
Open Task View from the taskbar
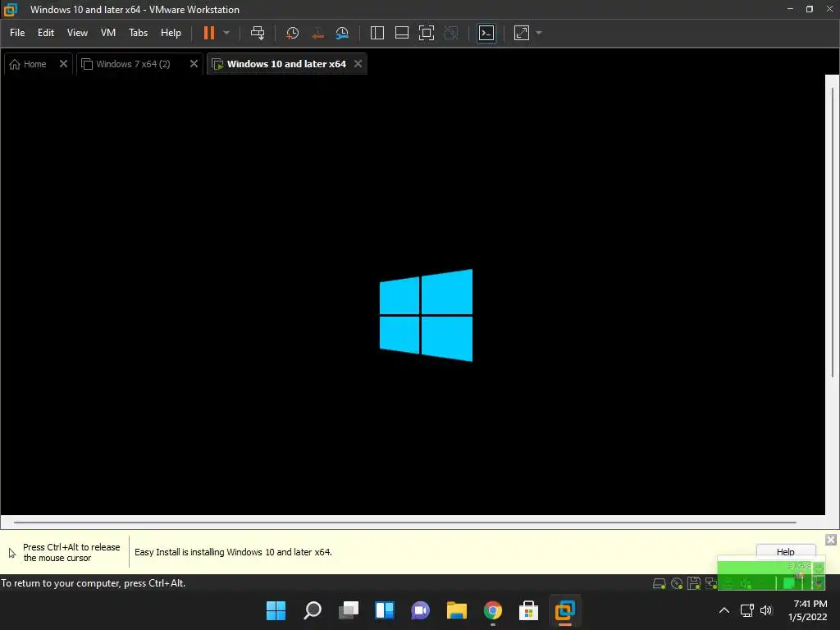(349, 610)
